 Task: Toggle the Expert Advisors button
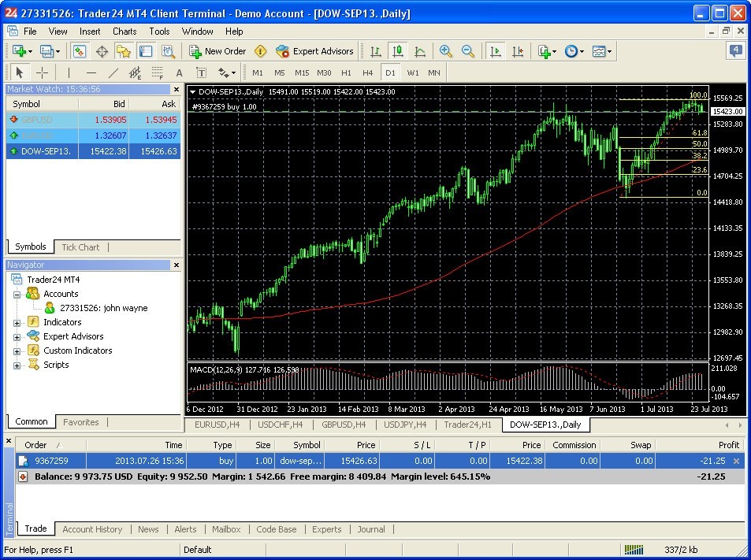[314, 51]
